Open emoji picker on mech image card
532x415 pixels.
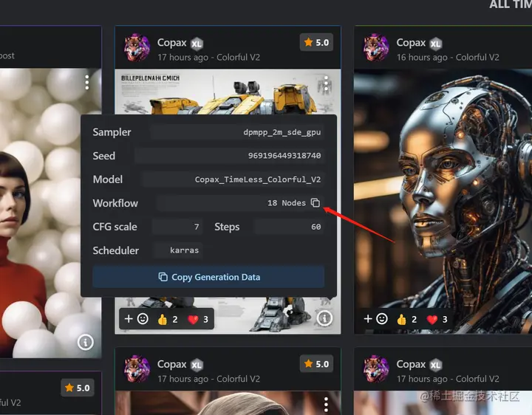[x=143, y=319]
